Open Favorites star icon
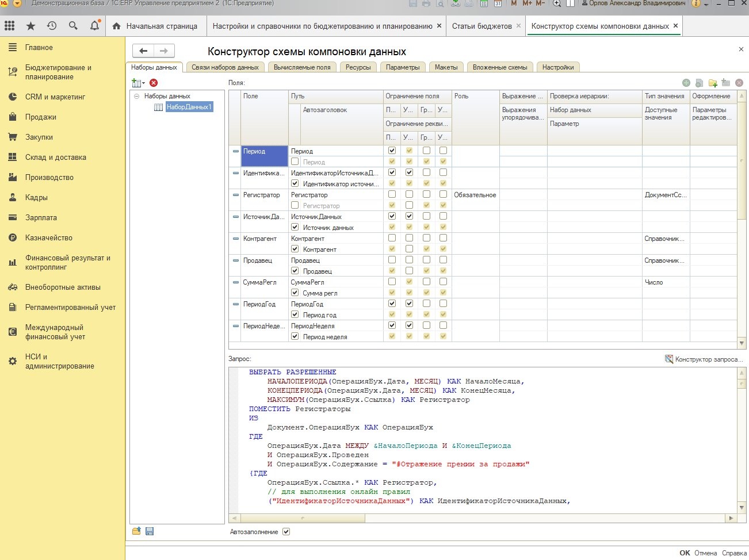This screenshot has height=560, width=749. tap(31, 26)
